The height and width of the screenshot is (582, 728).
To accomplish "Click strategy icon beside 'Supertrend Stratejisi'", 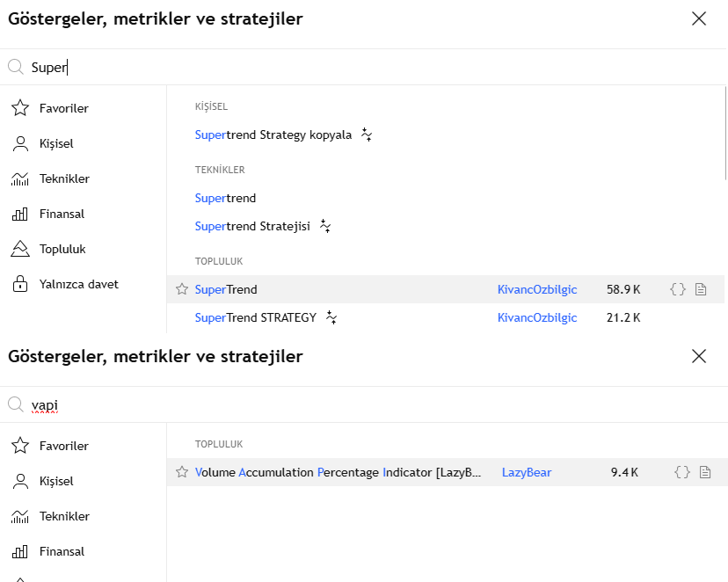I will pyautogui.click(x=325, y=226).
